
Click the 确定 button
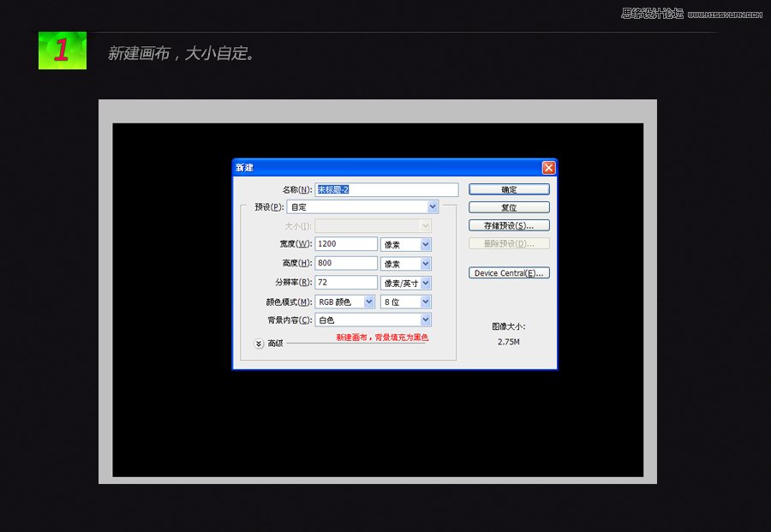click(509, 189)
